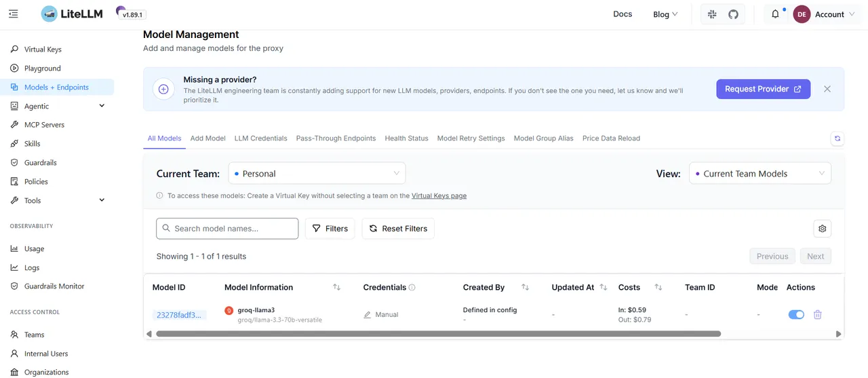Viewport: 868px width, 378px height.
Task: Click the table scroll right arrow
Action: (x=839, y=334)
